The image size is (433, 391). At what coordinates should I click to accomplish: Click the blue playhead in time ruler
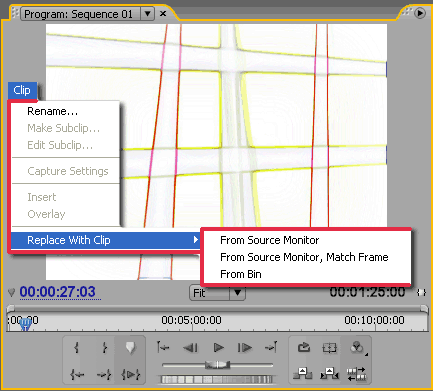[25, 323]
